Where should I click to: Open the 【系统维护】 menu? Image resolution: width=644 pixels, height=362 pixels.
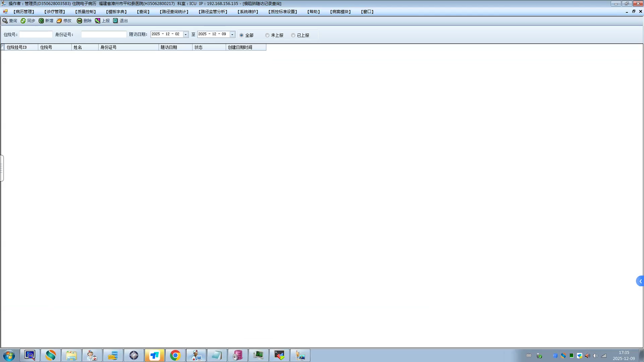[248, 12]
